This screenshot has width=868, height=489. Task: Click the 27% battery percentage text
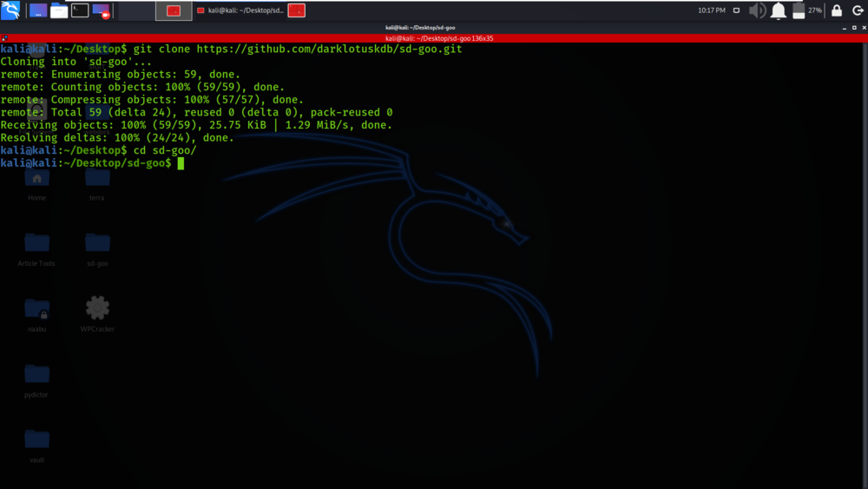click(815, 10)
